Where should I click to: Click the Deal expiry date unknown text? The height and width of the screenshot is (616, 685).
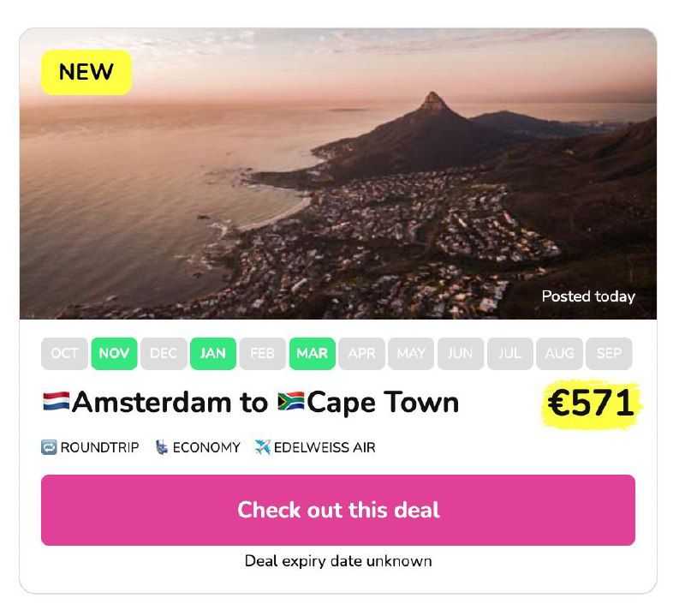[x=338, y=561]
